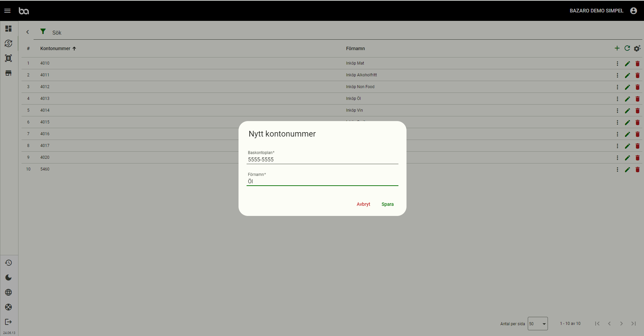Edit the 4010 Inköp Mat row

click(x=628, y=64)
